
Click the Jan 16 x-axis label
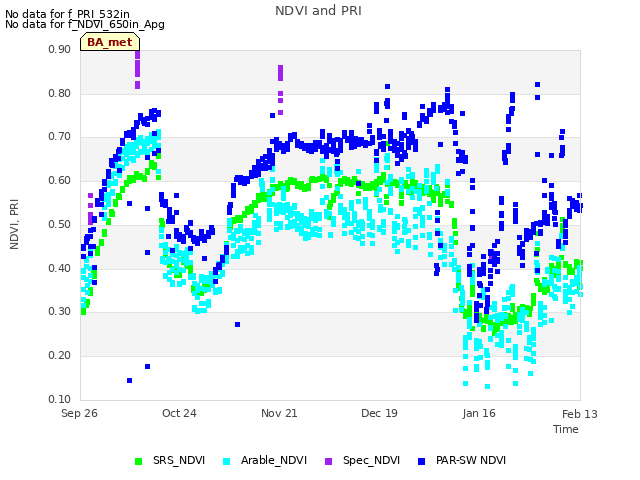(479, 413)
